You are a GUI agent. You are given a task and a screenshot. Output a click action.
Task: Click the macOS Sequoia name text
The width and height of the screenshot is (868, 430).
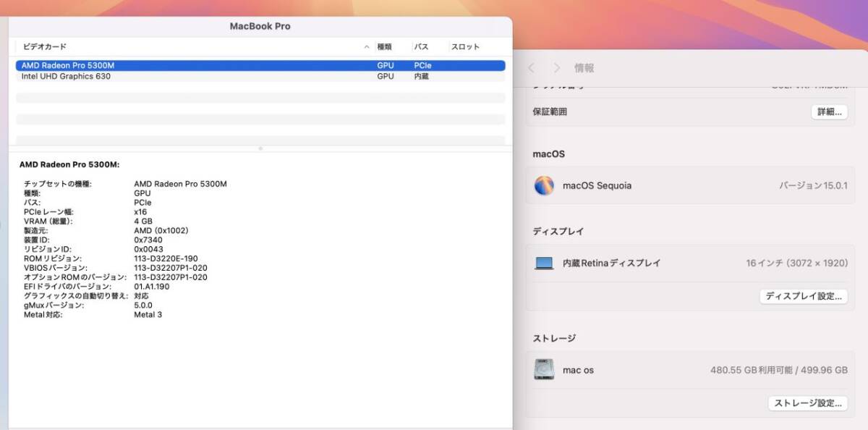[x=597, y=185]
